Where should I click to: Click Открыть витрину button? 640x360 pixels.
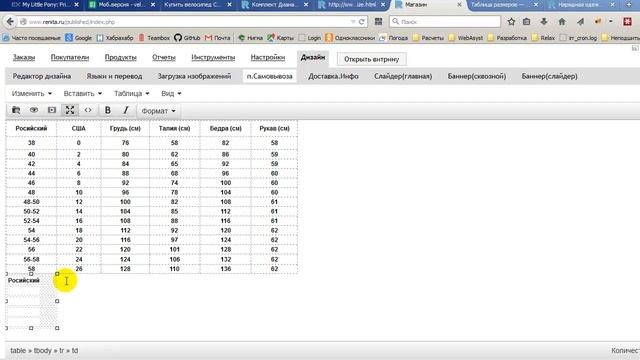pyautogui.click(x=371, y=59)
